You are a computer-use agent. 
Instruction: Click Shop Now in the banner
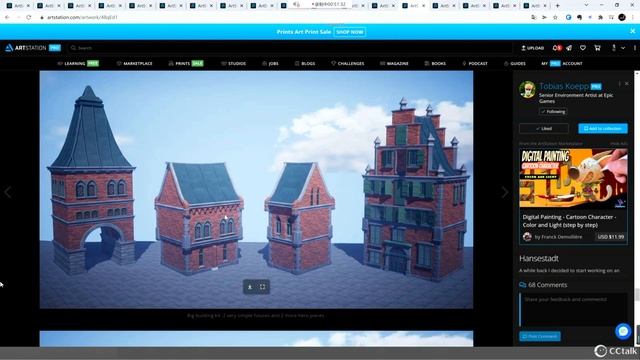click(350, 32)
